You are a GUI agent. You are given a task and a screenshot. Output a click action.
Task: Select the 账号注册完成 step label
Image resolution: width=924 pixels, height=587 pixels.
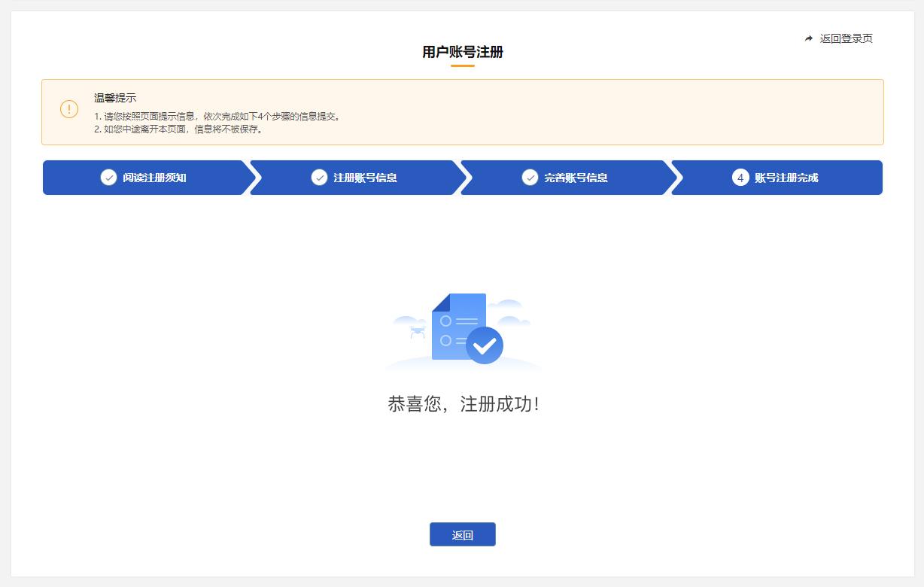click(x=786, y=178)
